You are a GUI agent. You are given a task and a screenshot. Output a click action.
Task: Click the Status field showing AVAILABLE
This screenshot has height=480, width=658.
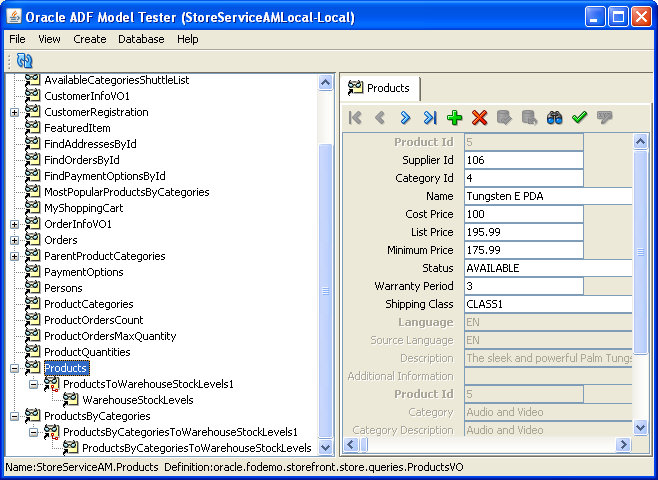tap(548, 268)
